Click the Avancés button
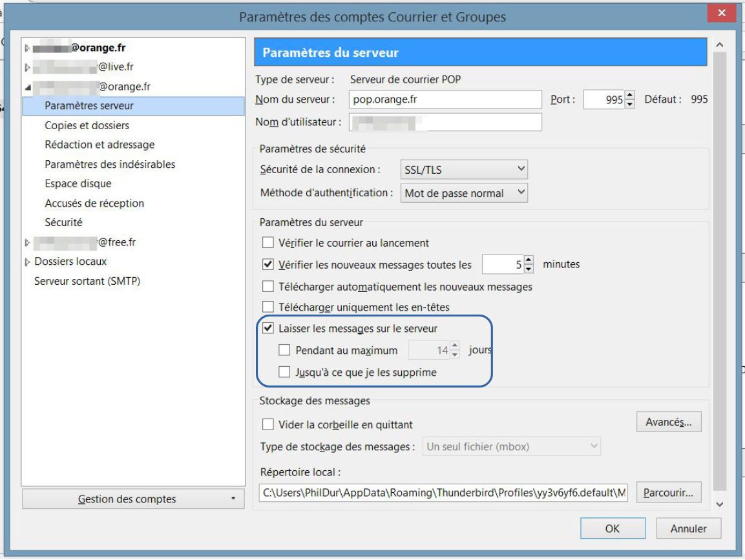Screen dimensions: 745x560 tap(669, 422)
